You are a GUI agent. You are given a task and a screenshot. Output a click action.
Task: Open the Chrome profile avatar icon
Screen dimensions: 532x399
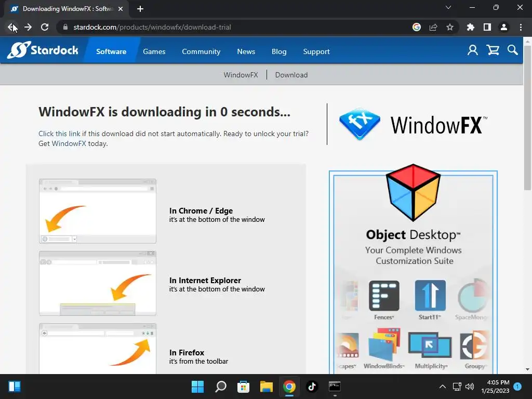pos(504,27)
